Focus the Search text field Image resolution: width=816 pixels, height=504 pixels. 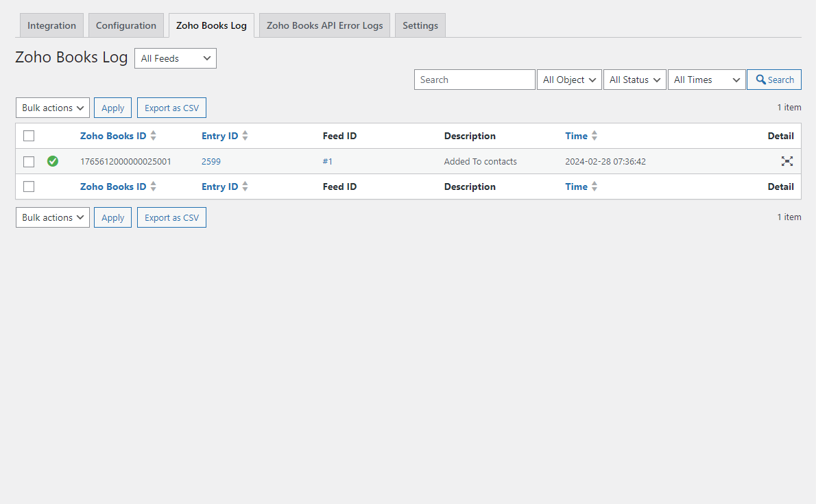point(475,80)
